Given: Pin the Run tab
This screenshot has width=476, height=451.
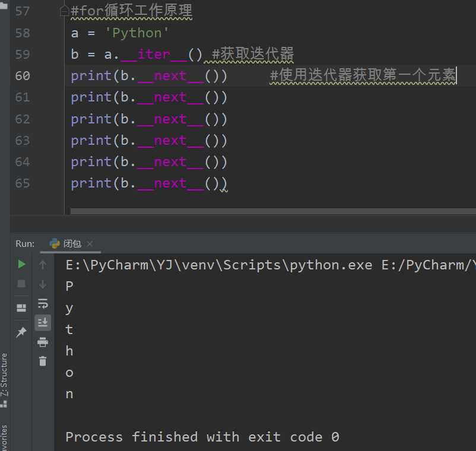Looking at the screenshot, I should click(x=21, y=332).
